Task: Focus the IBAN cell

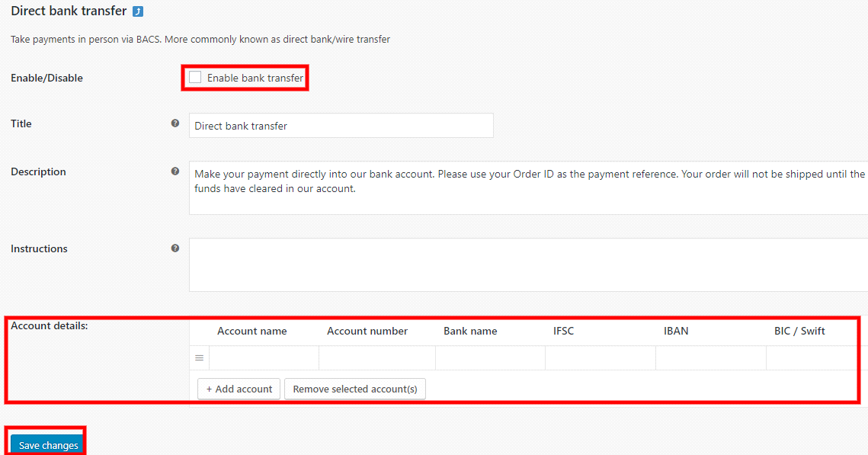Action: tap(710, 357)
